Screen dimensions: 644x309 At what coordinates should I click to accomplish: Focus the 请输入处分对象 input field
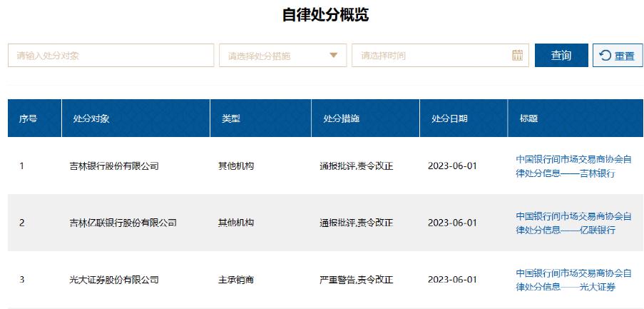(x=111, y=56)
